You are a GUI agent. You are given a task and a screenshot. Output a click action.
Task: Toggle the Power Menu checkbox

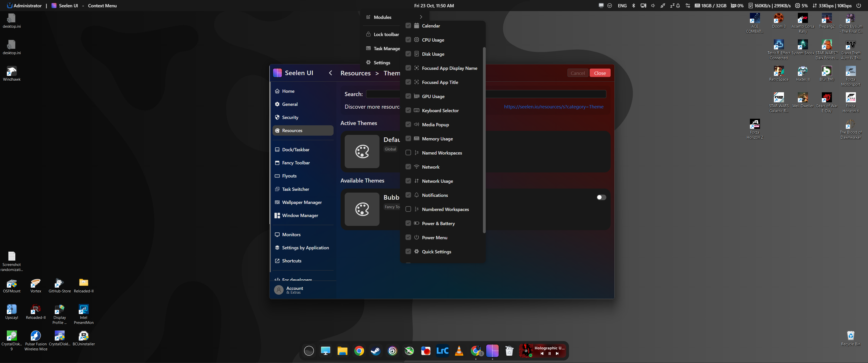408,238
